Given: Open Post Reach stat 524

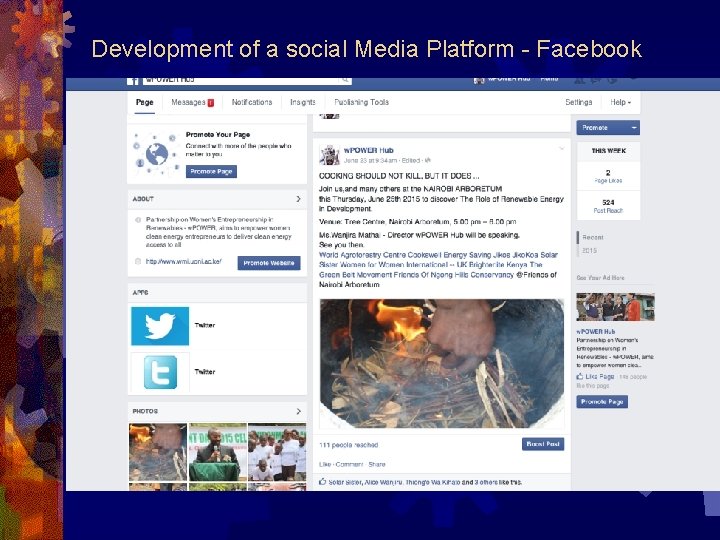Looking at the screenshot, I should [x=608, y=206].
